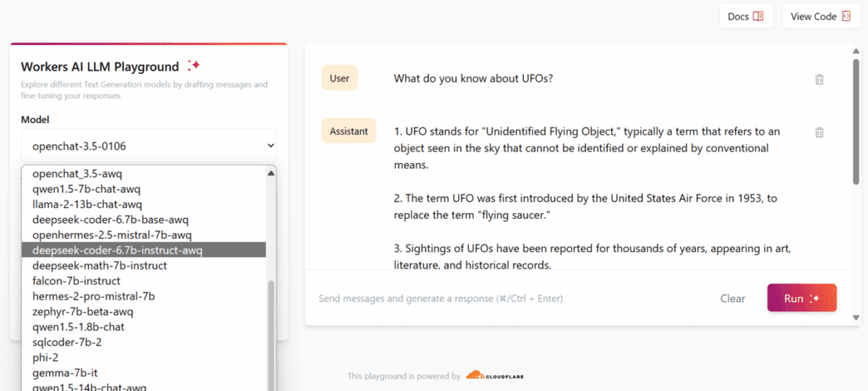The image size is (868, 391).
Task: Open View Code button
Action: 821,16
